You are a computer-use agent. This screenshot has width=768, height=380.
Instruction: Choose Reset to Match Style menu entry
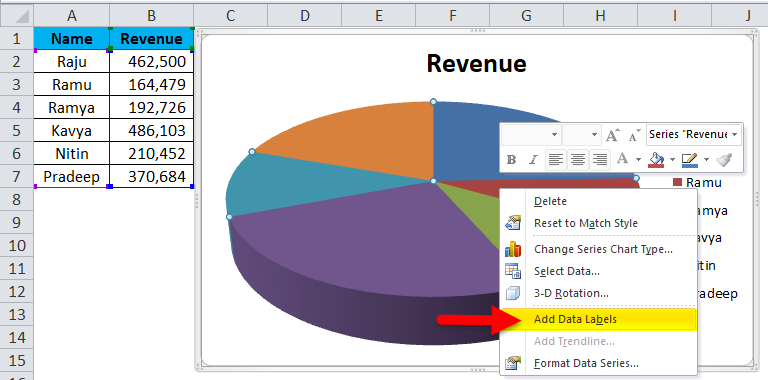pos(599,223)
